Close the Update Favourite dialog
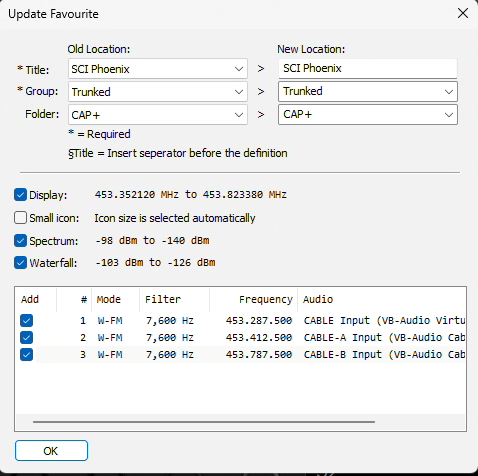The height and width of the screenshot is (476, 478). [463, 14]
